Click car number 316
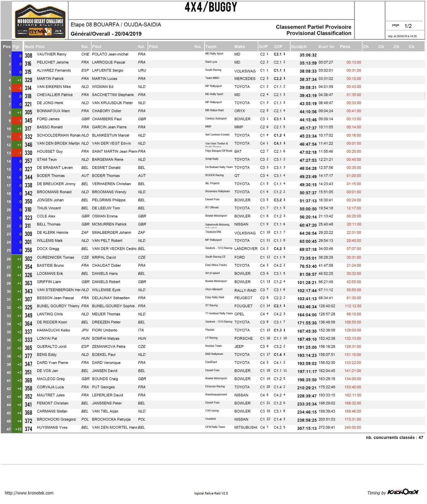The image size is (427, 504). [x=28, y=64]
